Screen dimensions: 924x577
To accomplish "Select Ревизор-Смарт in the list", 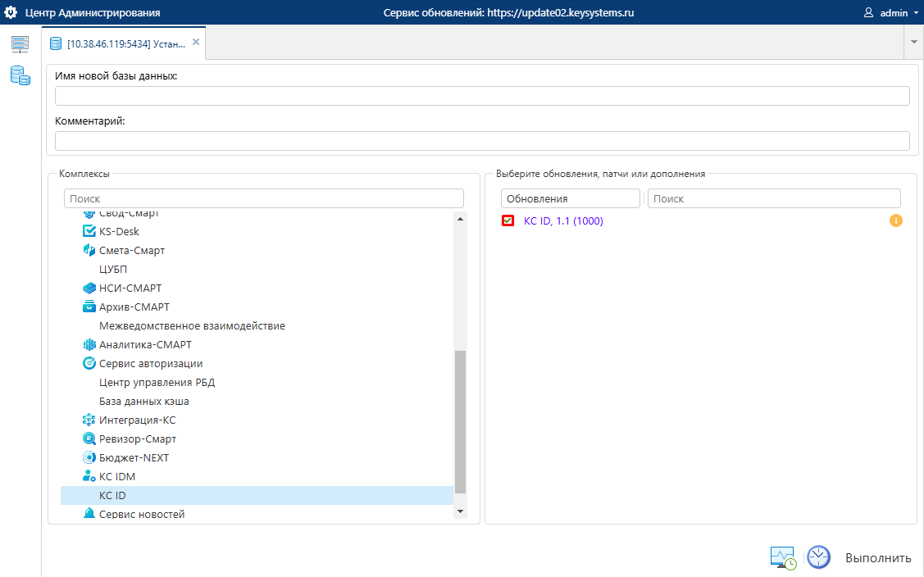I will [138, 439].
